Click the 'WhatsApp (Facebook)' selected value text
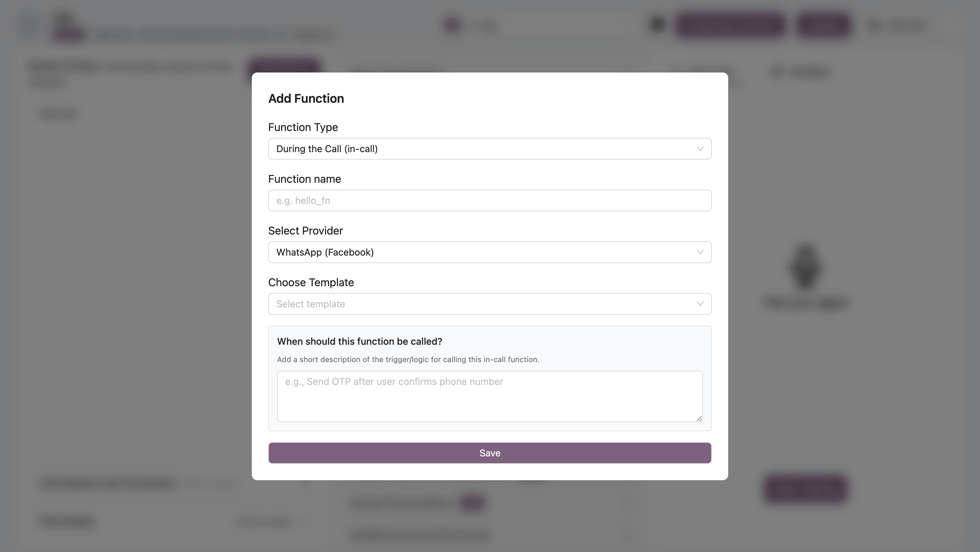The width and height of the screenshot is (980, 552). pos(325,252)
